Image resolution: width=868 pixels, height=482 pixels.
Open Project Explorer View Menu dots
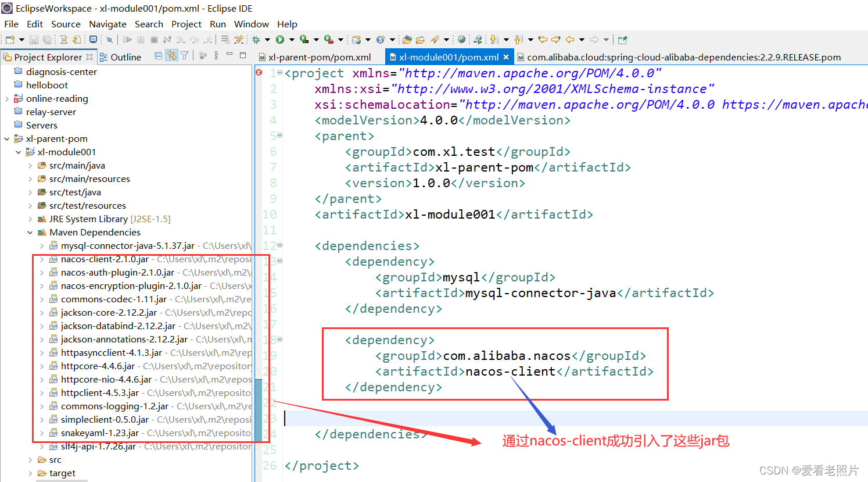click(x=216, y=56)
